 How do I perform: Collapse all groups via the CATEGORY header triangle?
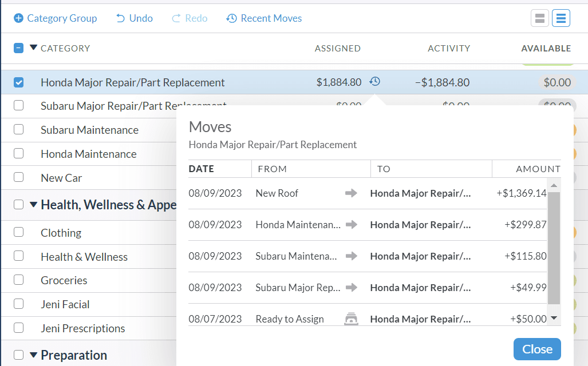33,47
